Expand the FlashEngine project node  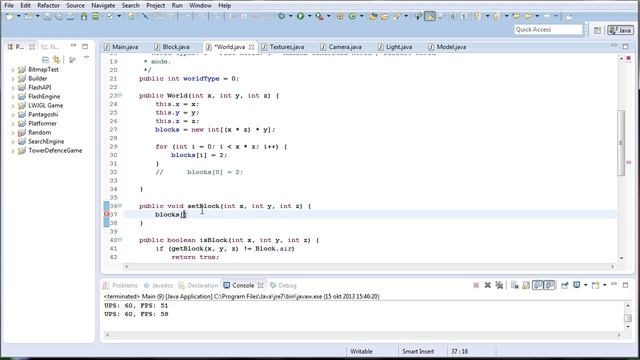[x=13, y=97]
